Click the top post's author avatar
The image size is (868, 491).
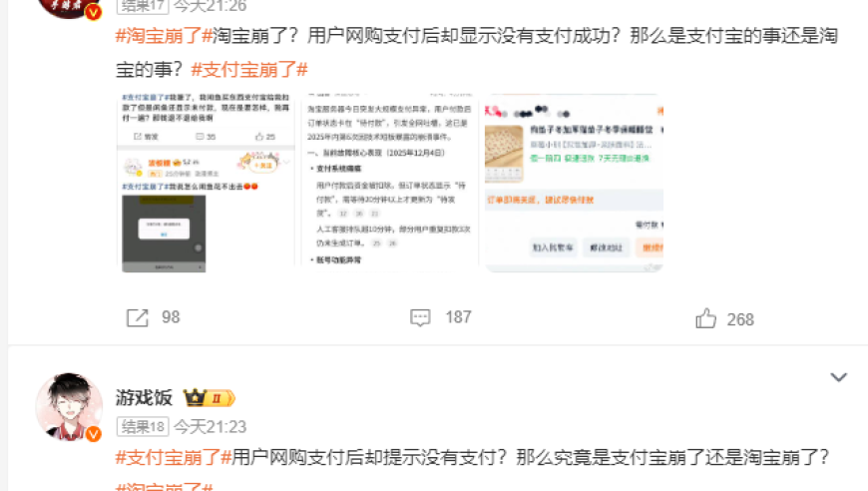[x=69, y=8]
